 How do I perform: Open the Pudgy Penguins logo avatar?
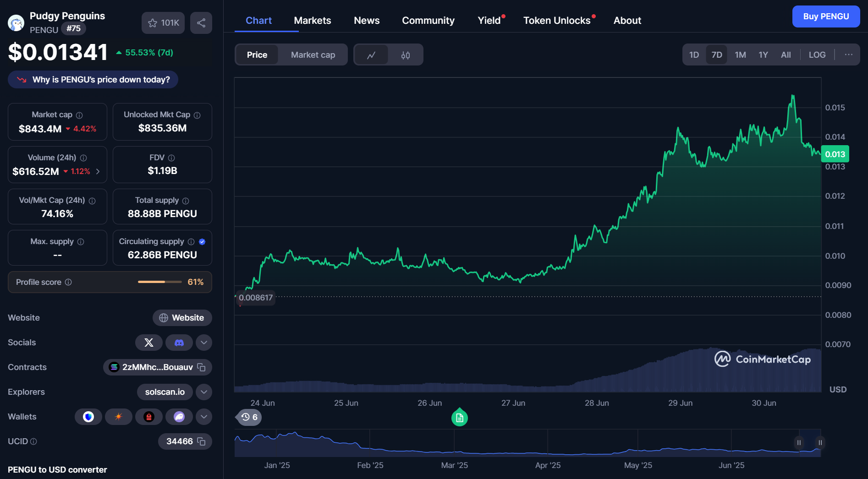coord(16,23)
